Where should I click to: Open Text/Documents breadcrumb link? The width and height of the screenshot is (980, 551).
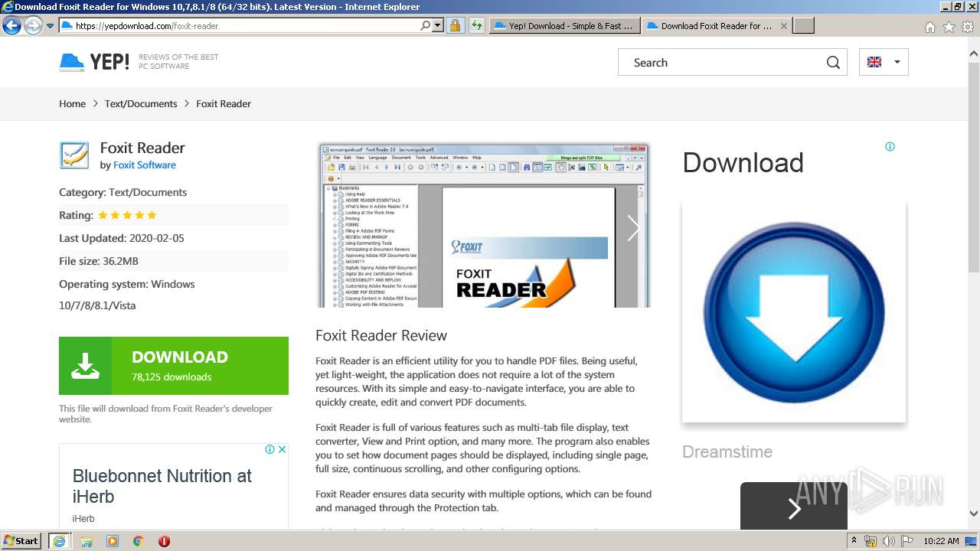coord(141,104)
